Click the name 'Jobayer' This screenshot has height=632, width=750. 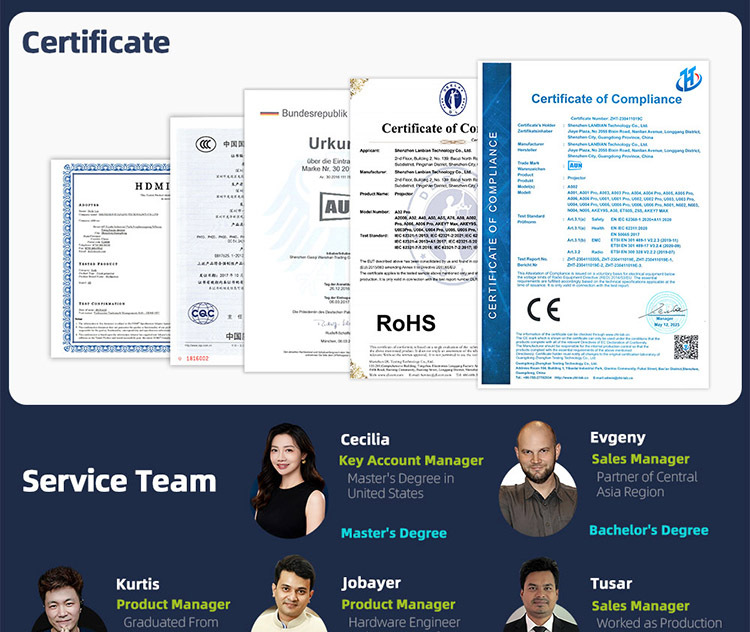pos(371,583)
